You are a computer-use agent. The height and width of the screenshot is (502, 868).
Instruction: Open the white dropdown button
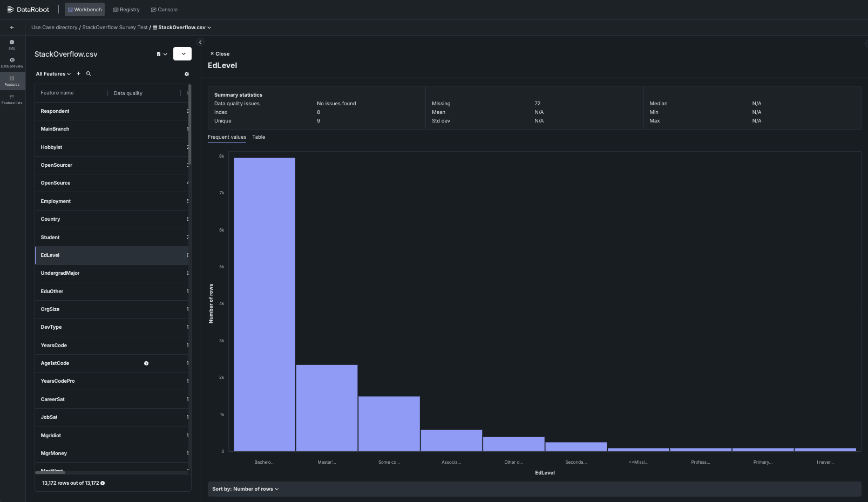tap(182, 54)
